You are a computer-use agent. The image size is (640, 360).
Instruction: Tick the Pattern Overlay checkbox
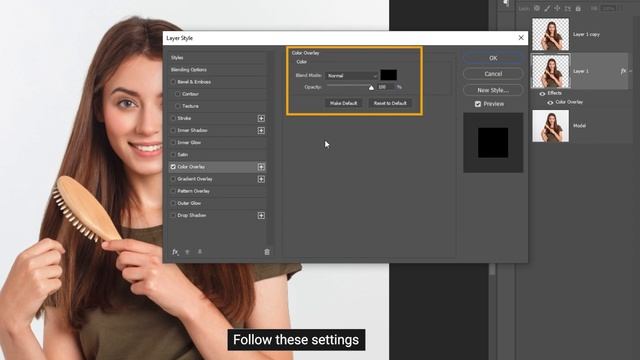[x=173, y=191]
